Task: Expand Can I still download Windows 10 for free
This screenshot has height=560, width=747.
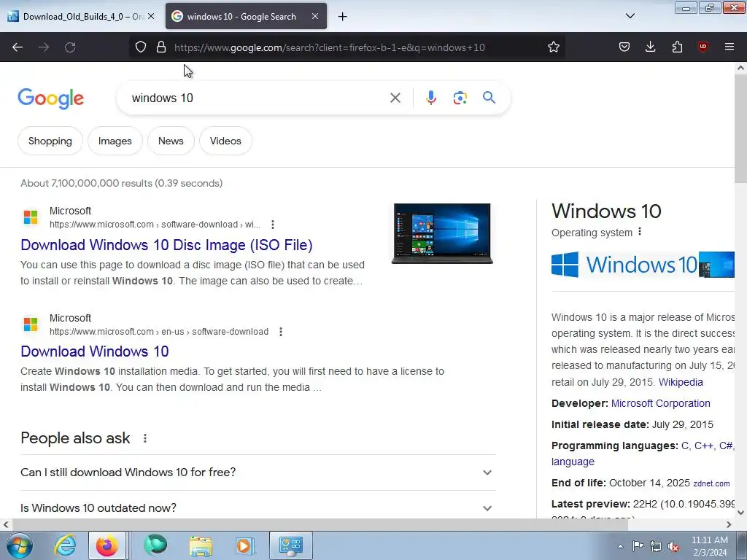Action: click(258, 472)
